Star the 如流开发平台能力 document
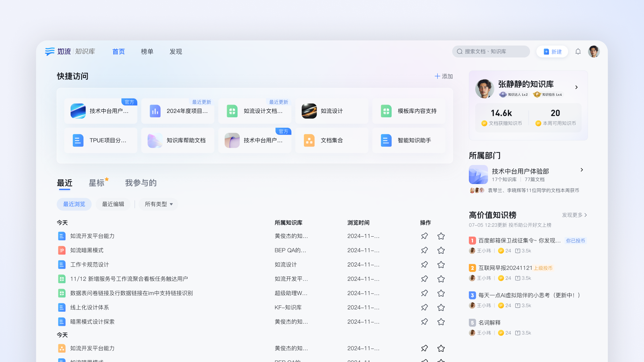 (x=441, y=236)
